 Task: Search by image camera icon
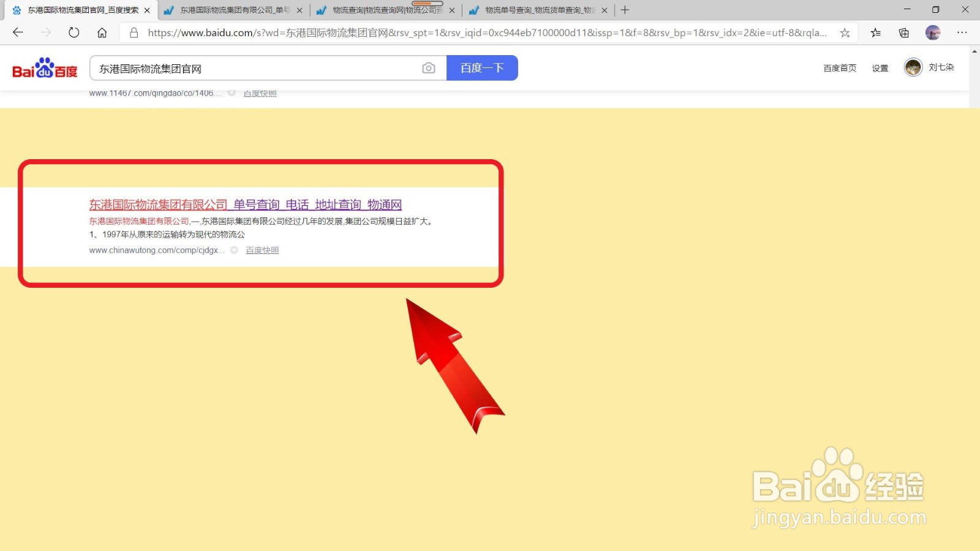pos(429,68)
